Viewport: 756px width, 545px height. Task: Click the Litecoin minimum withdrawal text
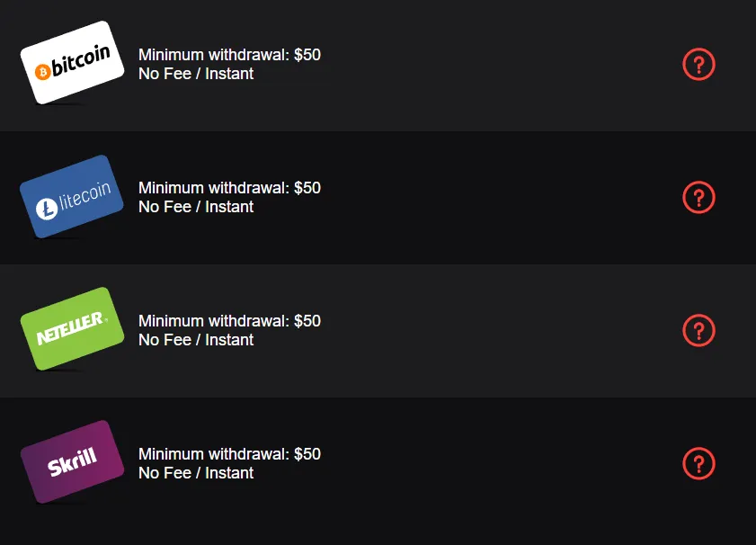(229, 187)
